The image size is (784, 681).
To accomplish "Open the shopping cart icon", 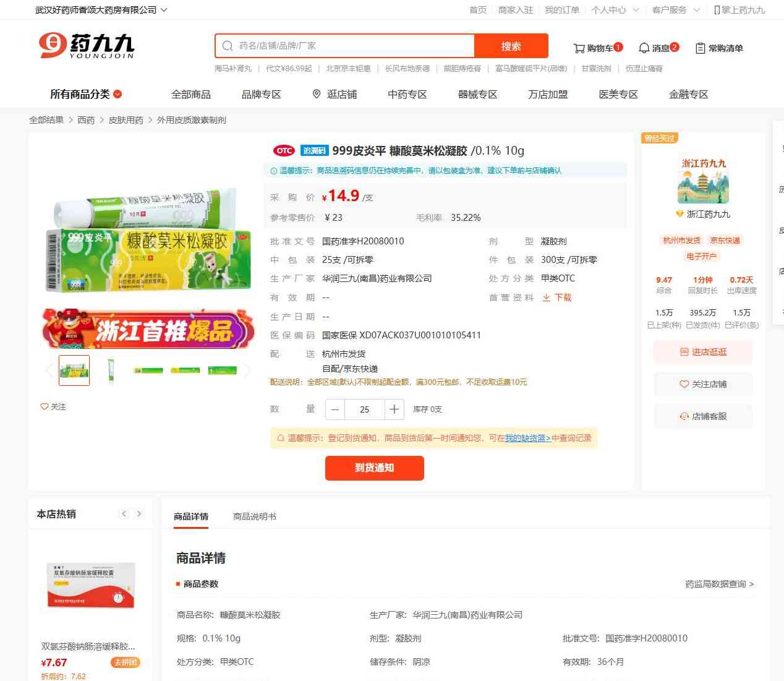I will [x=579, y=48].
